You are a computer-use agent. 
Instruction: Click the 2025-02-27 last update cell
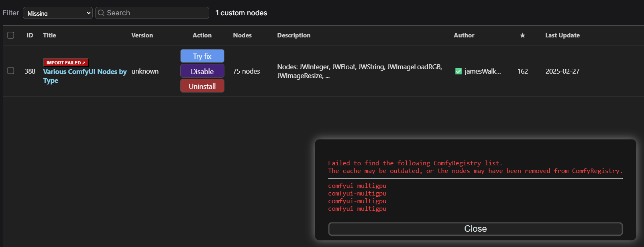click(x=562, y=71)
